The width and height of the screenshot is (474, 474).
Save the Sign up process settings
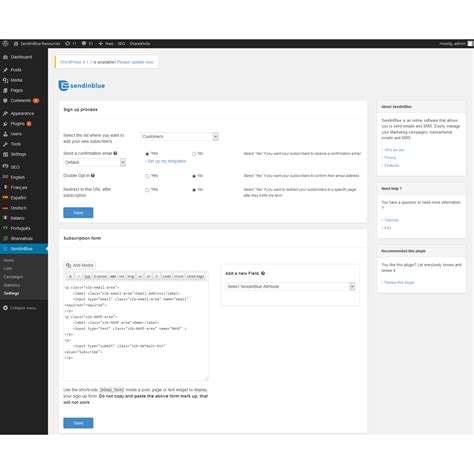pos(78,213)
